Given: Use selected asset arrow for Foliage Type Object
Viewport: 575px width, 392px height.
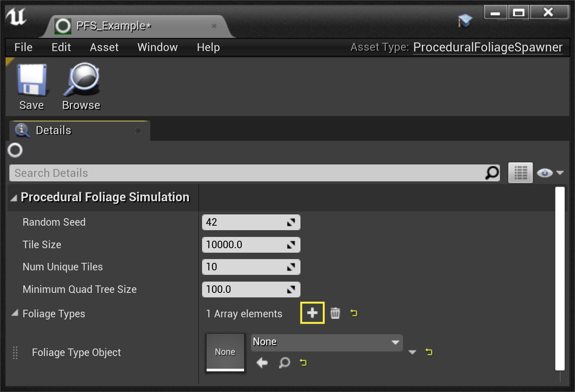Looking at the screenshot, I should click(262, 363).
